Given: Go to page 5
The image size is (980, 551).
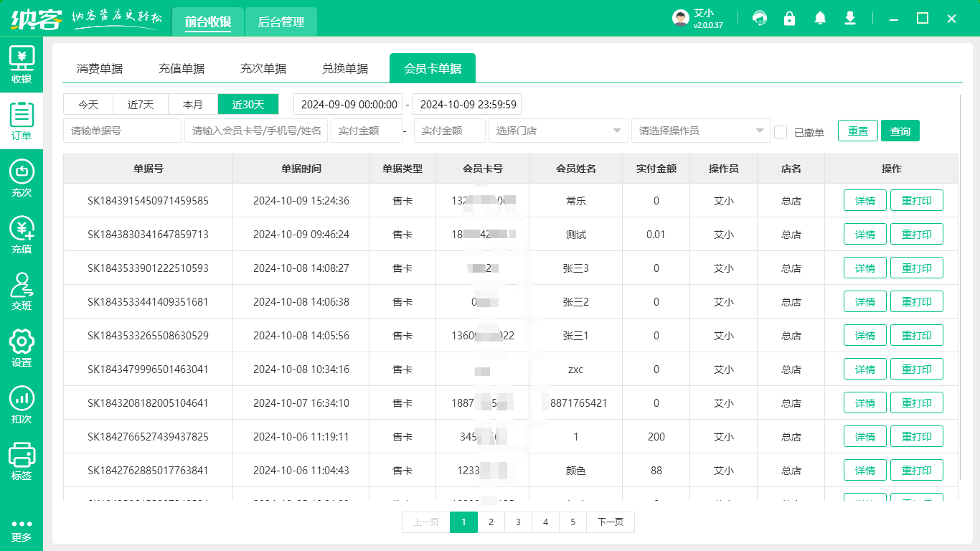Looking at the screenshot, I should tap(573, 522).
